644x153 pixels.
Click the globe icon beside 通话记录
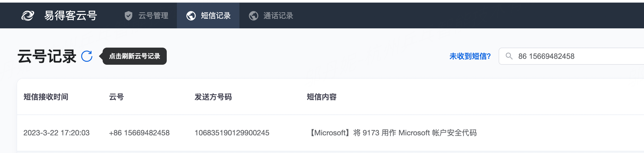tap(254, 16)
